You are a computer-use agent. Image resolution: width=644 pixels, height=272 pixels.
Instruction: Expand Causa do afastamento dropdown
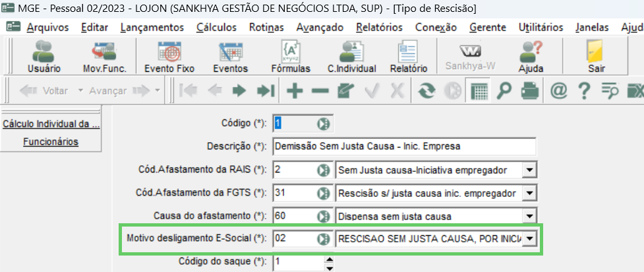coord(529,216)
